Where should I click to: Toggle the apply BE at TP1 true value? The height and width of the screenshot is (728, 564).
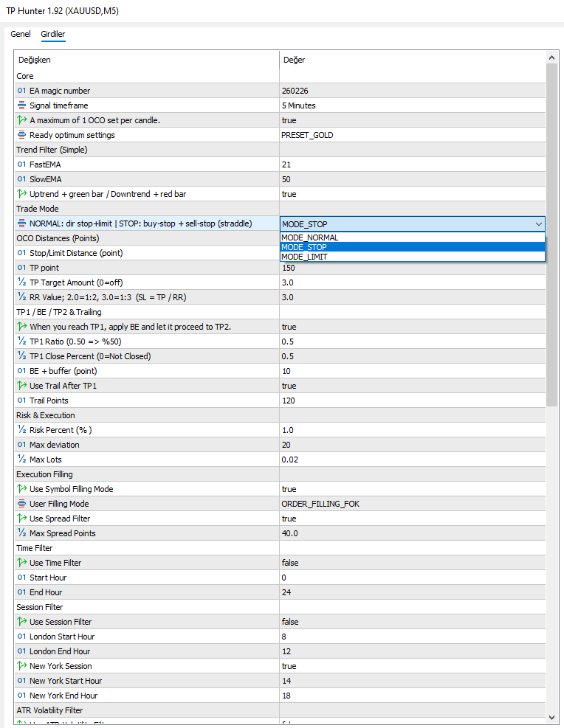pos(413,327)
